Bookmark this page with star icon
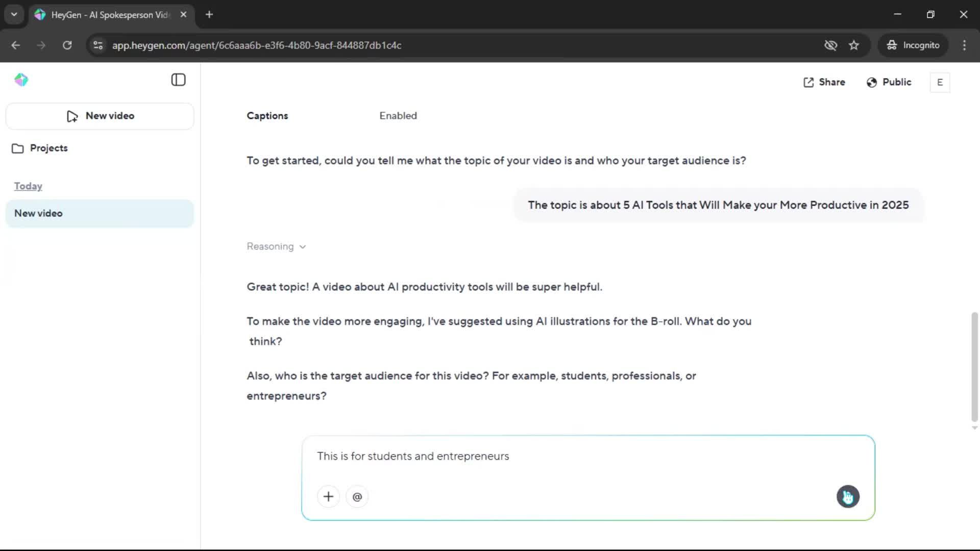980x551 pixels. [854, 45]
